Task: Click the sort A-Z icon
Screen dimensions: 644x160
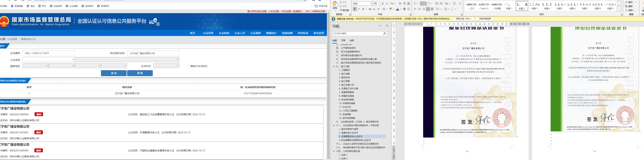Action: [455, 4]
